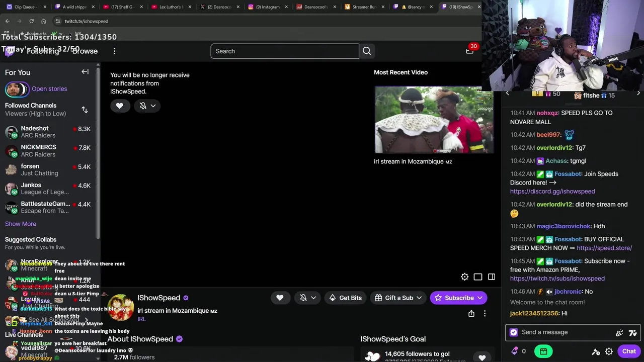This screenshot has height=362, width=644.
Task: Open Jankos channel in sidebar
Action: point(49,189)
